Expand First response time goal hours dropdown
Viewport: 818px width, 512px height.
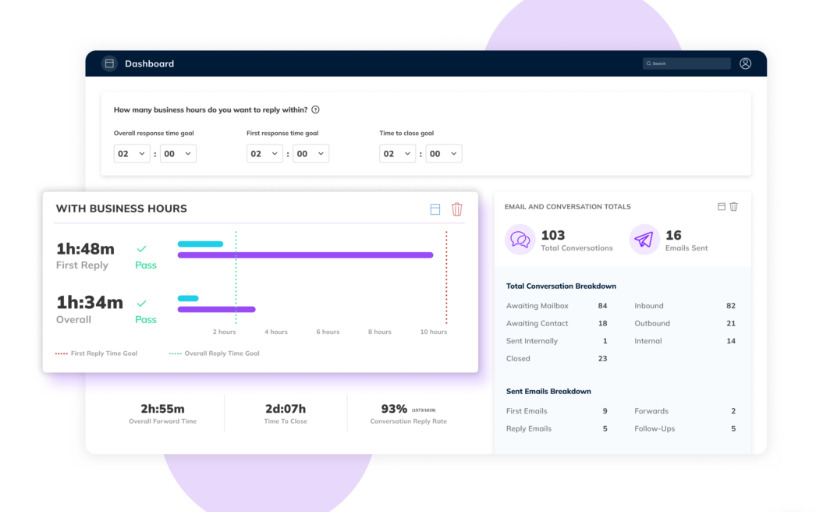click(264, 154)
